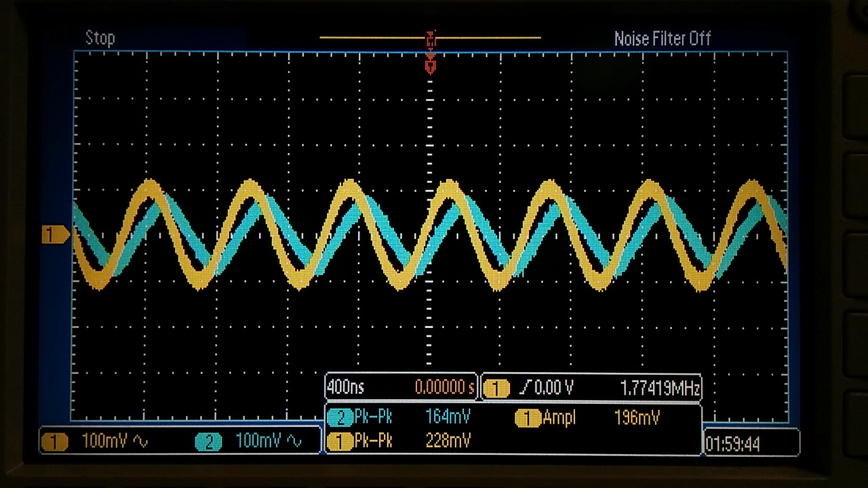Click the channel 1 ground level marker
868x488 pixels.
click(x=56, y=235)
